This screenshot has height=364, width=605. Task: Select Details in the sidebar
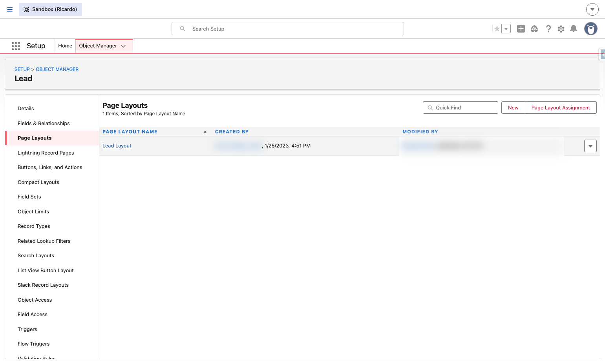click(x=52, y=109)
